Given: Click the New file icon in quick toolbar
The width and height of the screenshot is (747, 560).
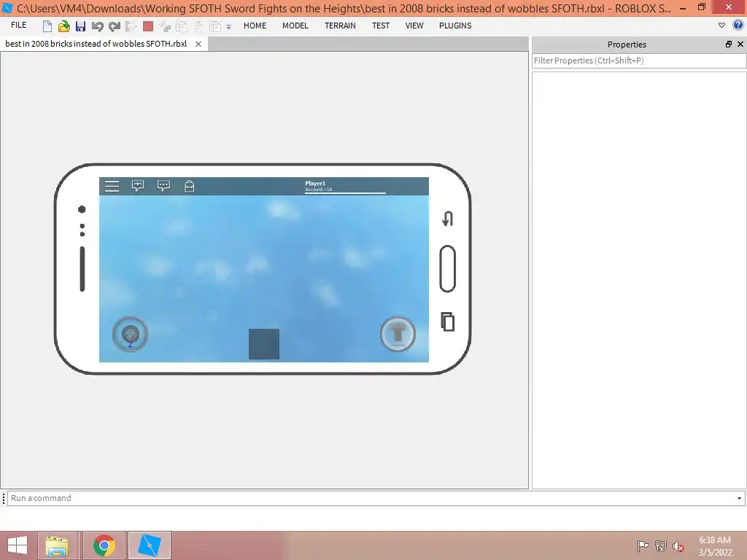Looking at the screenshot, I should point(47,26).
